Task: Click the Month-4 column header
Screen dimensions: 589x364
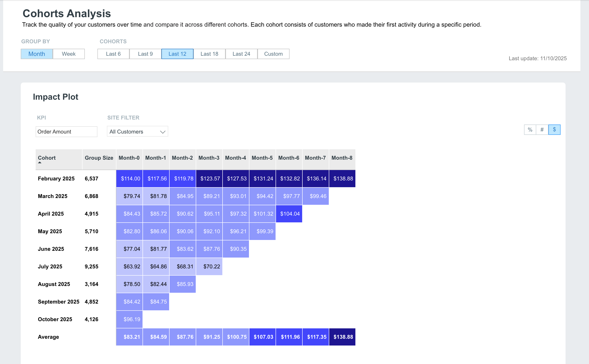Action: pos(236,159)
